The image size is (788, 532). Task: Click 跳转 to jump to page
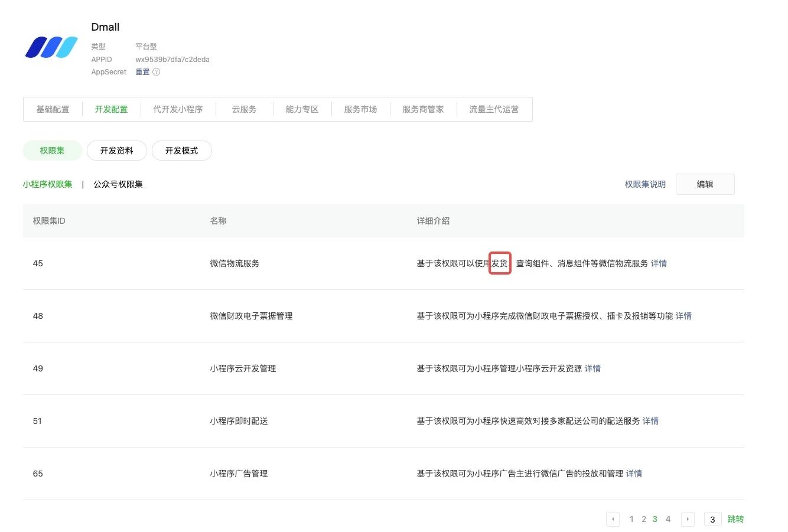(x=735, y=519)
